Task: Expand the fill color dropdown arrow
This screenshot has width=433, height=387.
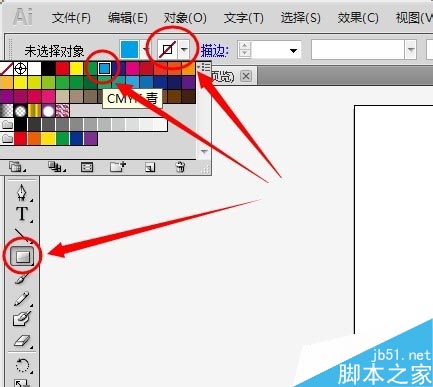Action: (146, 50)
